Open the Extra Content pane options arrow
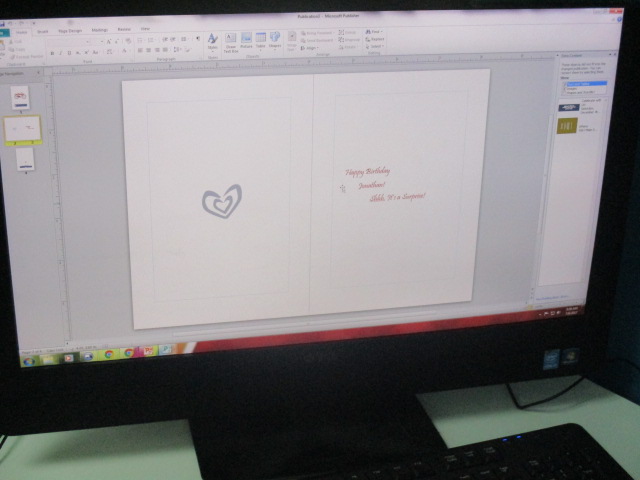640x480 pixels. pyautogui.click(x=611, y=54)
